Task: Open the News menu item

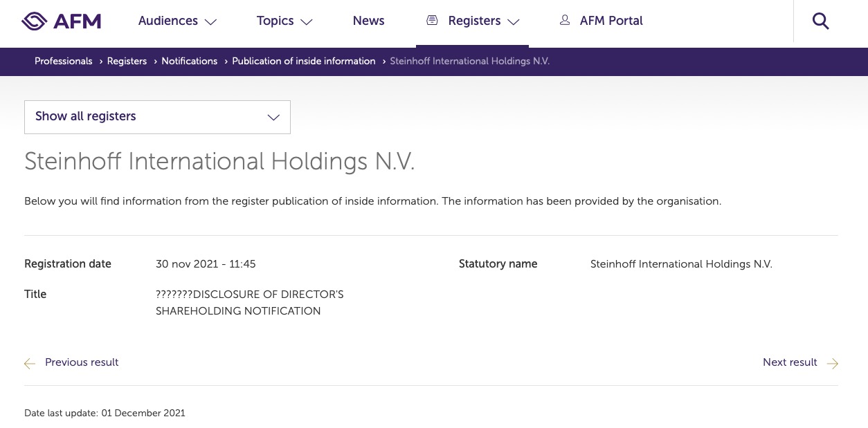Action: pos(368,21)
